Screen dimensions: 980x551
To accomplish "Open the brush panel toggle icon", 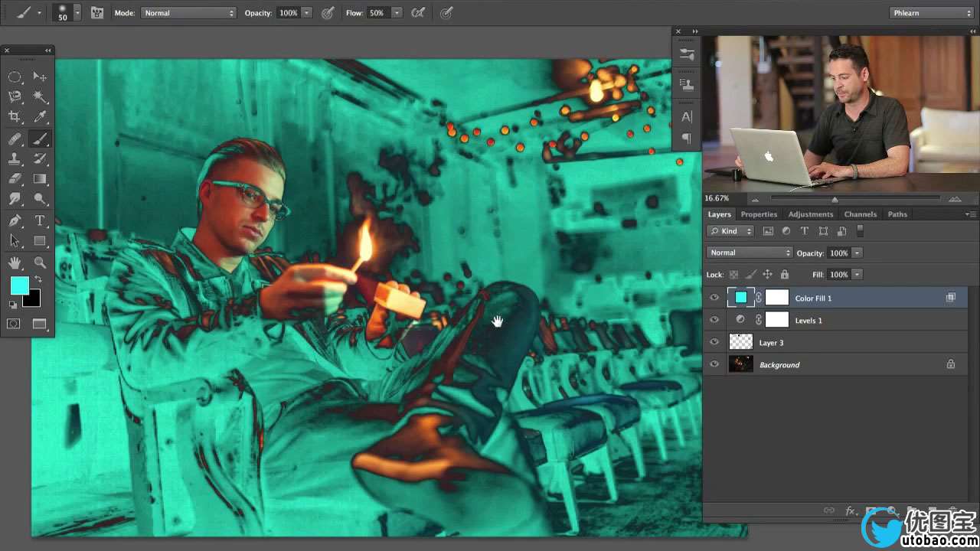I will tap(97, 13).
